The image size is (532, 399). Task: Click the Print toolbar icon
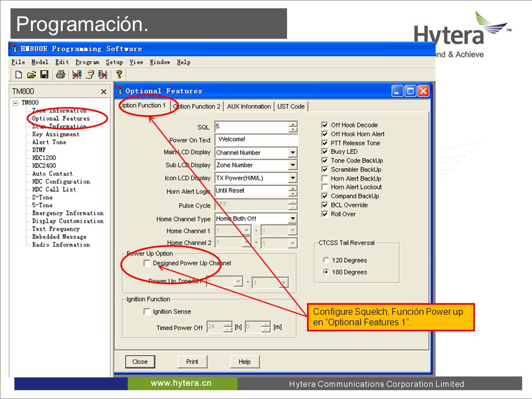61,74
